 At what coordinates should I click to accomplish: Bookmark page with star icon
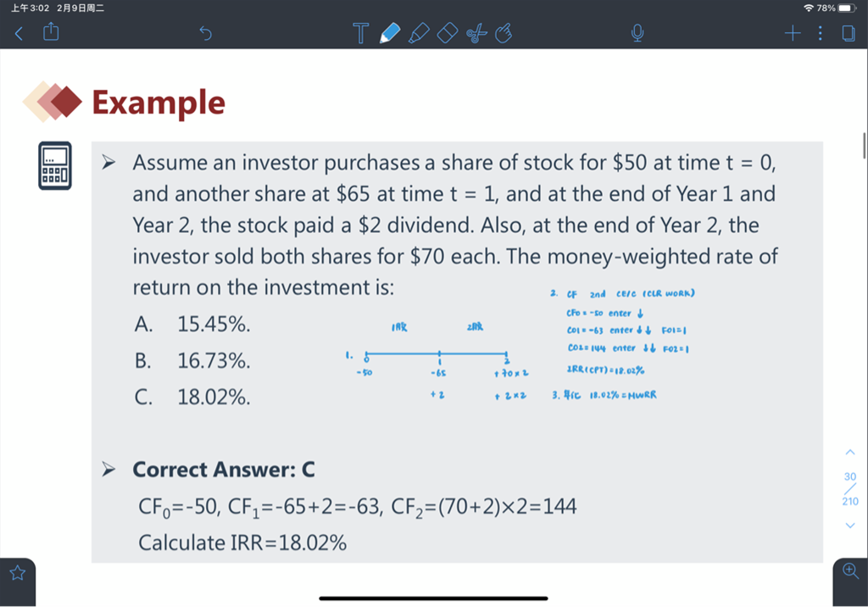click(x=18, y=572)
